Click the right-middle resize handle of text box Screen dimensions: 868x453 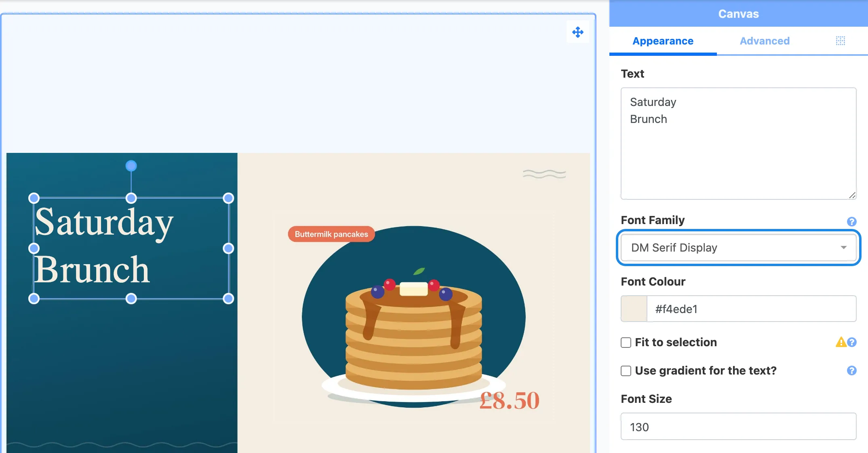click(x=228, y=248)
